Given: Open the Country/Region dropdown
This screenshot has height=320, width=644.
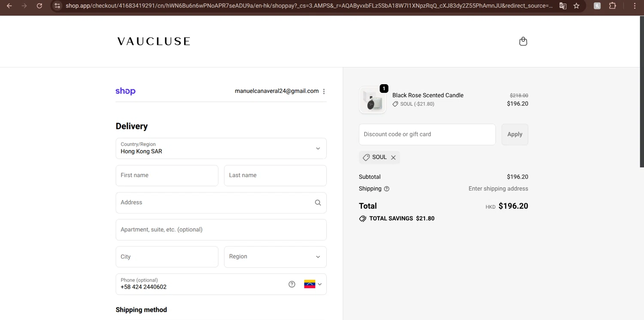Looking at the screenshot, I should pos(221,149).
